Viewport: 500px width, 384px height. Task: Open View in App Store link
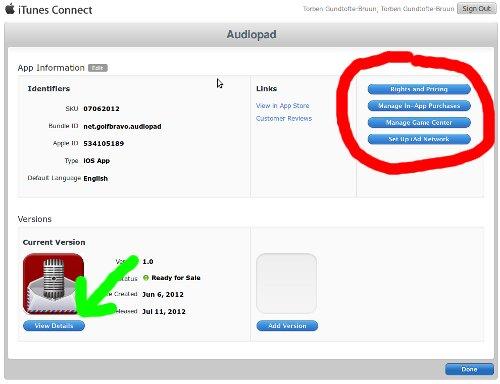282,106
